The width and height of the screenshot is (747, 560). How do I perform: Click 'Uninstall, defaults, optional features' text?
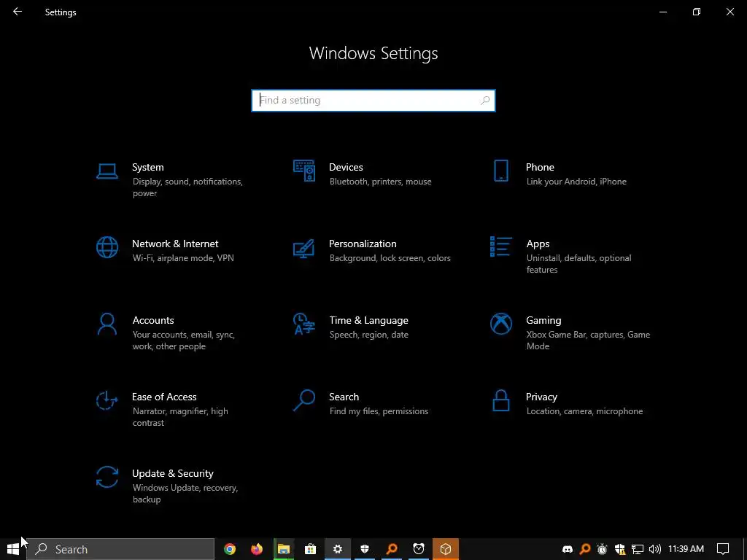pos(578,264)
